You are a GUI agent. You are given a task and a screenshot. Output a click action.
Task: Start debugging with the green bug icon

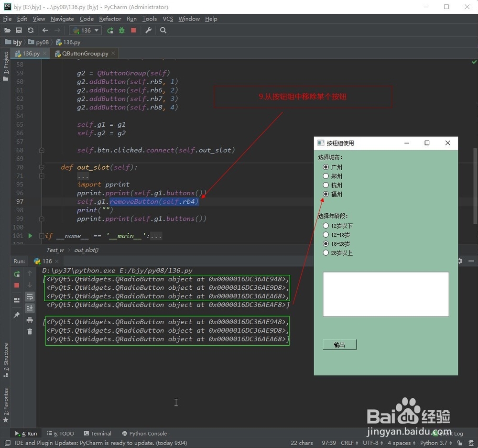tap(121, 30)
